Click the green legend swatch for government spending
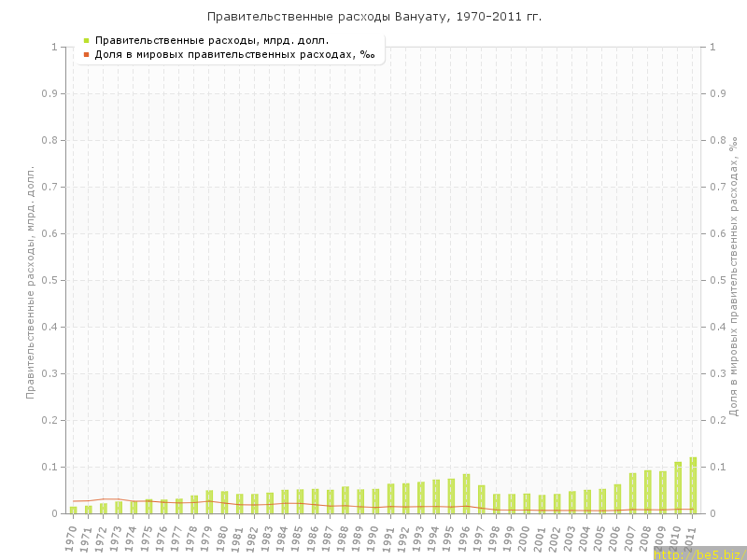747x560 pixels. coord(86,40)
